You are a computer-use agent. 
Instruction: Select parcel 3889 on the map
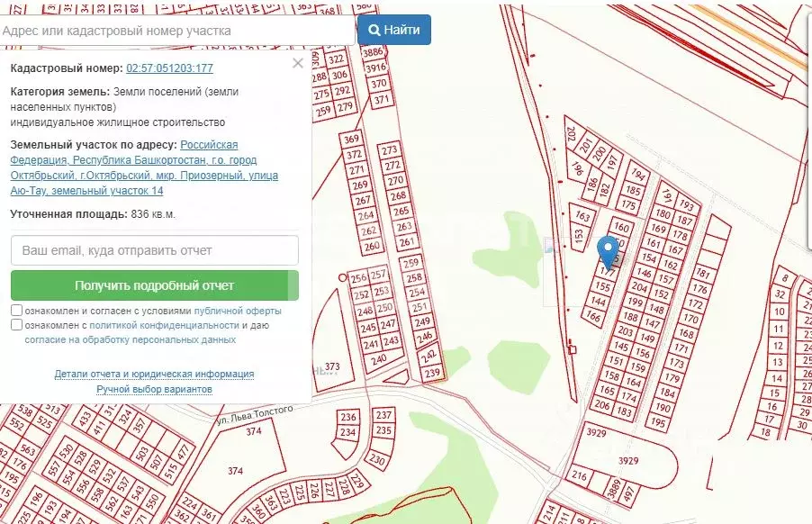[615, 488]
